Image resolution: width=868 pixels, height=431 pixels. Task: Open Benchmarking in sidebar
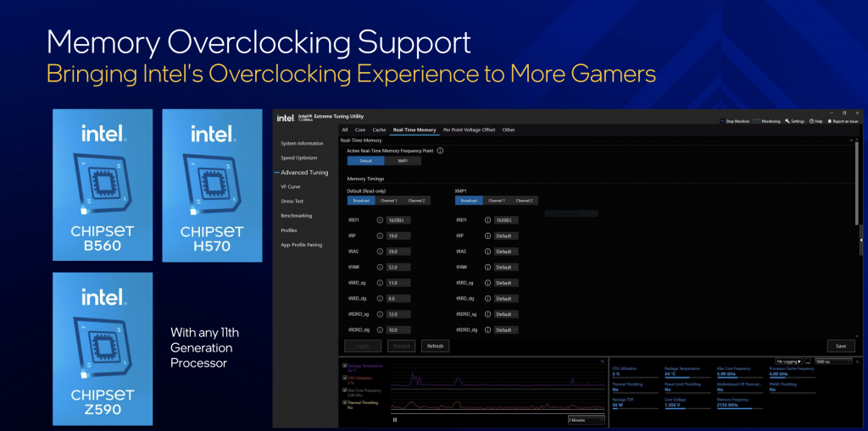point(296,216)
